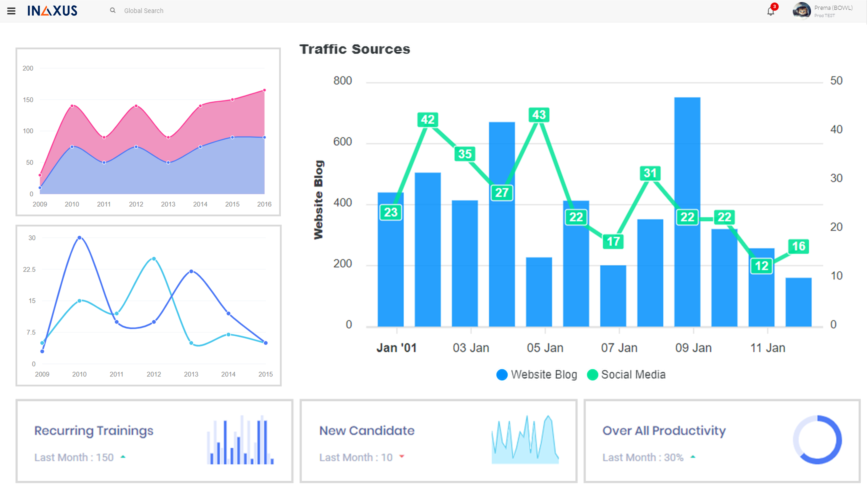Click green up arrow beside Last Month 150
This screenshot has width=868, height=496.
pos(123,457)
